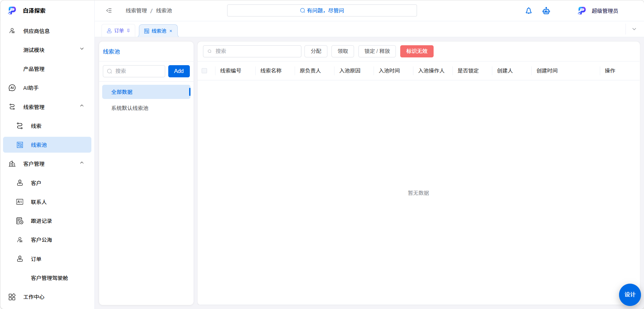Open 客户管理驾驶舱 in the sidebar

click(47, 278)
